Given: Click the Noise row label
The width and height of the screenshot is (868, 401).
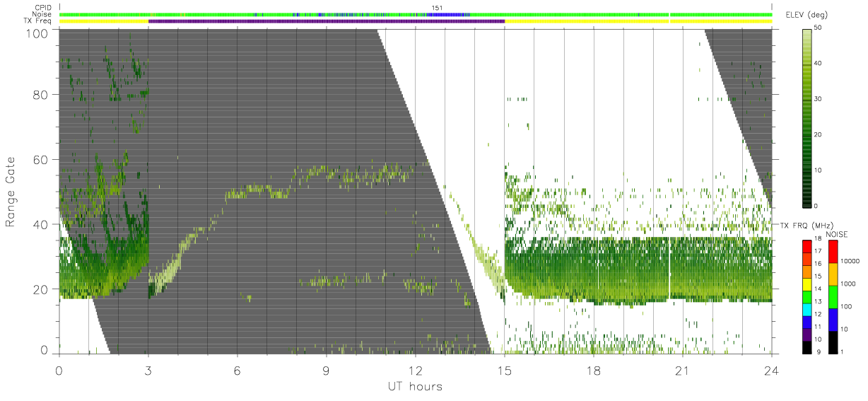Looking at the screenshot, I should click(x=41, y=14).
